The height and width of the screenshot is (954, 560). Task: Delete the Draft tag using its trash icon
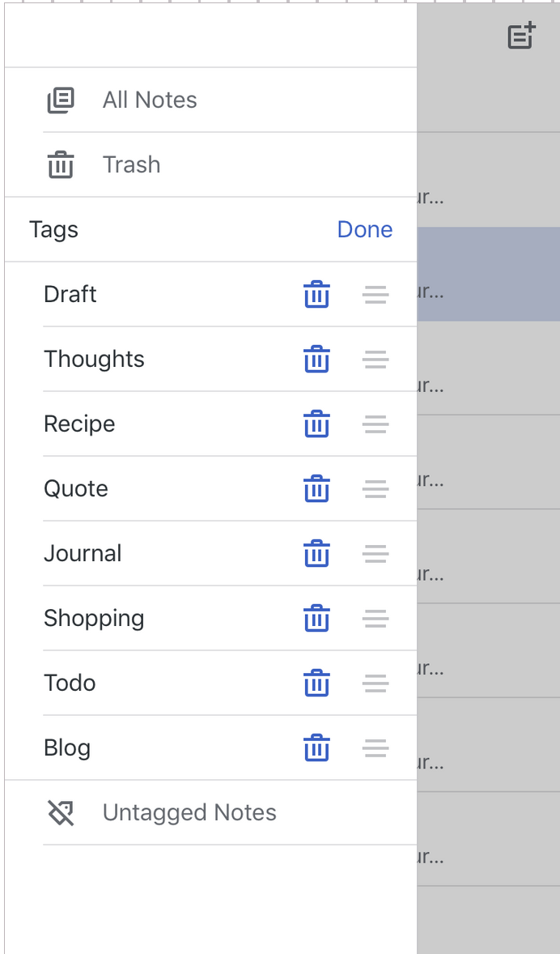coord(316,294)
